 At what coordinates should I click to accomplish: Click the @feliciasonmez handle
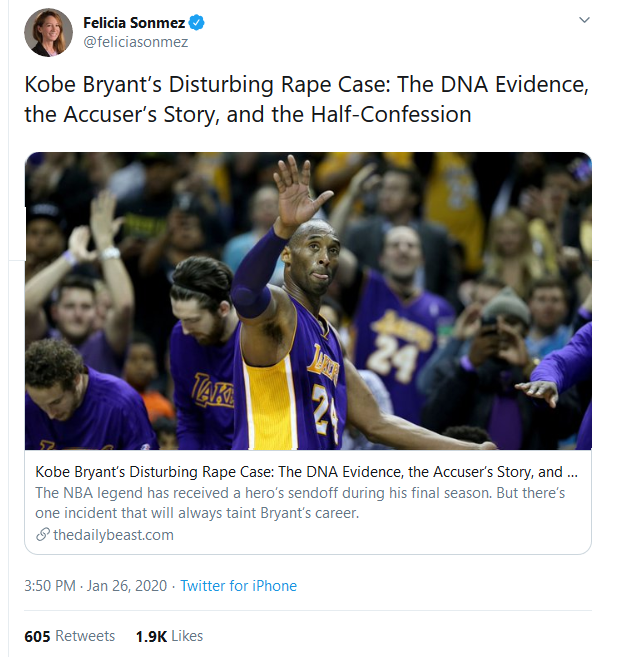(x=135, y=42)
